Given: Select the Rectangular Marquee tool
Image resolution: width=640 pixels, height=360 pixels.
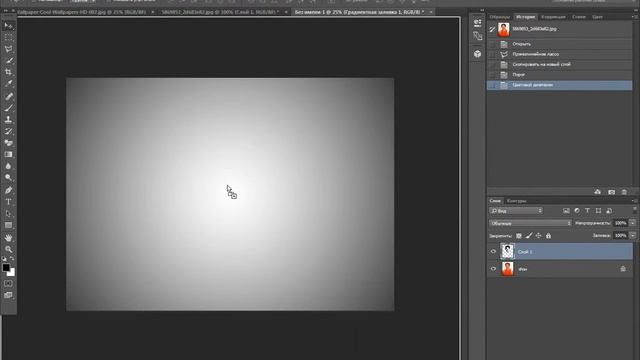Looking at the screenshot, I should (x=8, y=38).
